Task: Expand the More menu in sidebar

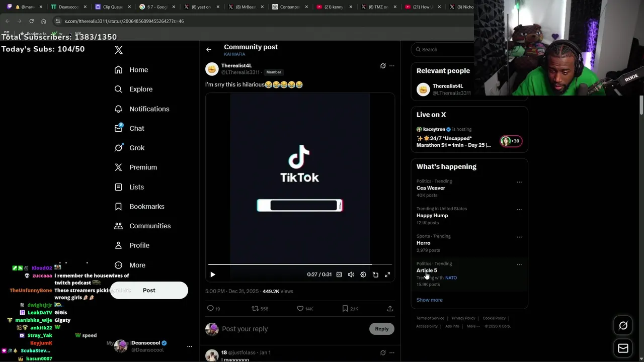Action: (x=130, y=265)
